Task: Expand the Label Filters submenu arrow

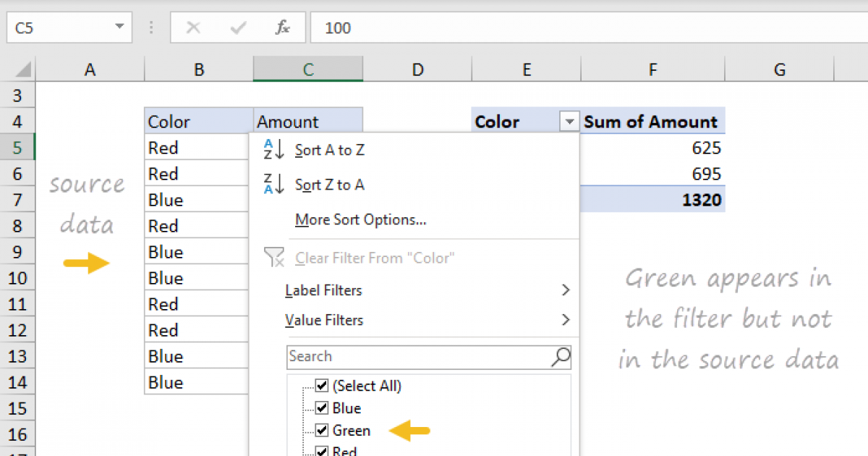Action: pos(566,290)
